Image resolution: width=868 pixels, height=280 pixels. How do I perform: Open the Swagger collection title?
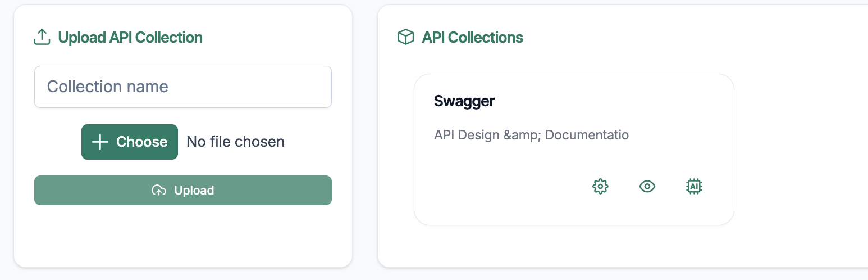coord(464,101)
